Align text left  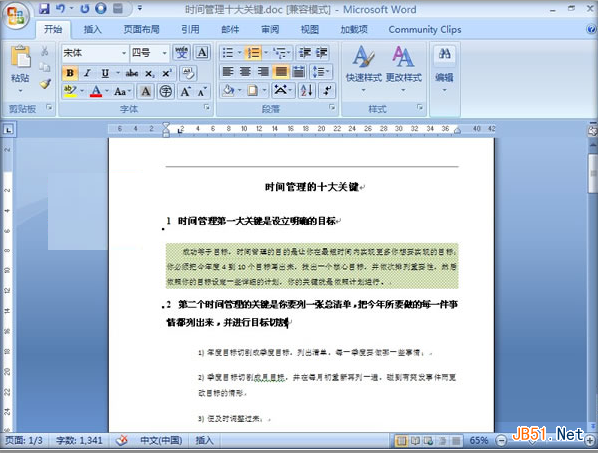[x=228, y=71]
